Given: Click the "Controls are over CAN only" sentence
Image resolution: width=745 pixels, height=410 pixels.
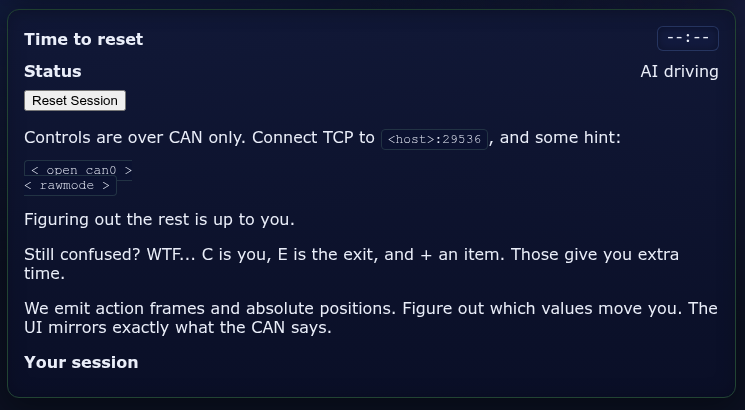Looking at the screenshot, I should [135, 137].
